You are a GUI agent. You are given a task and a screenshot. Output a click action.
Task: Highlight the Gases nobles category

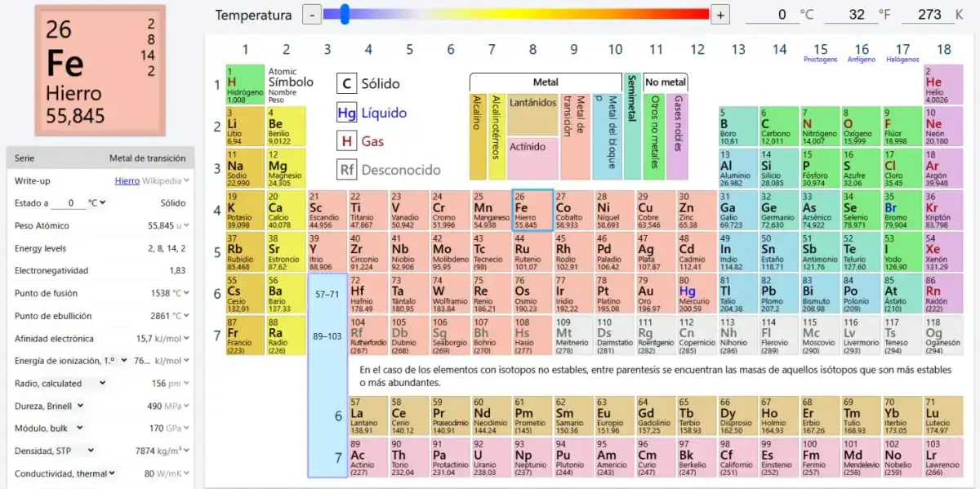[677, 136]
